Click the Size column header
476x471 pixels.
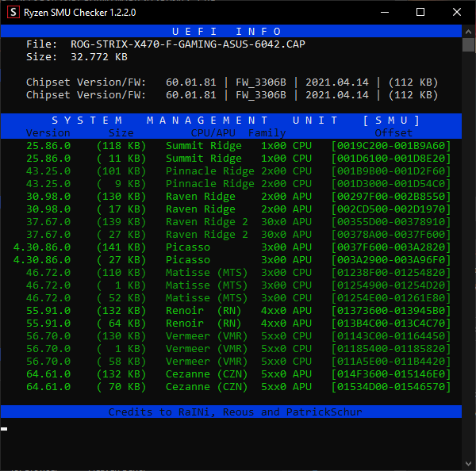[121, 133]
